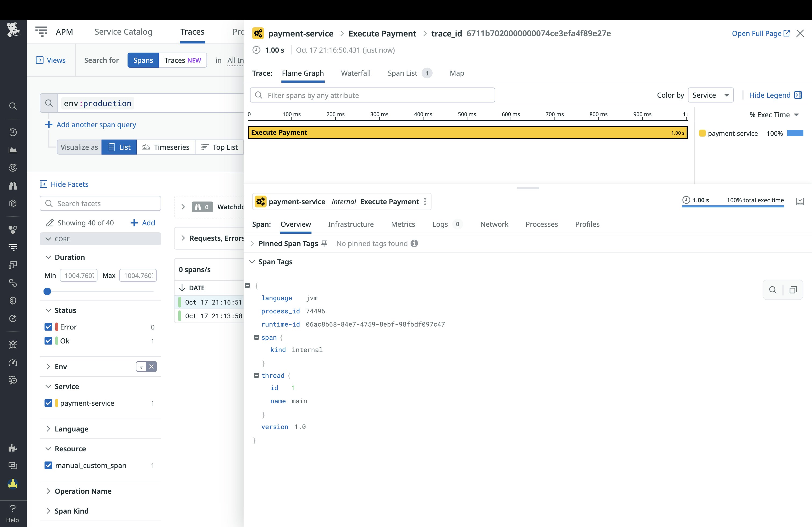812x527 pixels.
Task: Click the copy icon in Span Tags
Action: (x=793, y=290)
